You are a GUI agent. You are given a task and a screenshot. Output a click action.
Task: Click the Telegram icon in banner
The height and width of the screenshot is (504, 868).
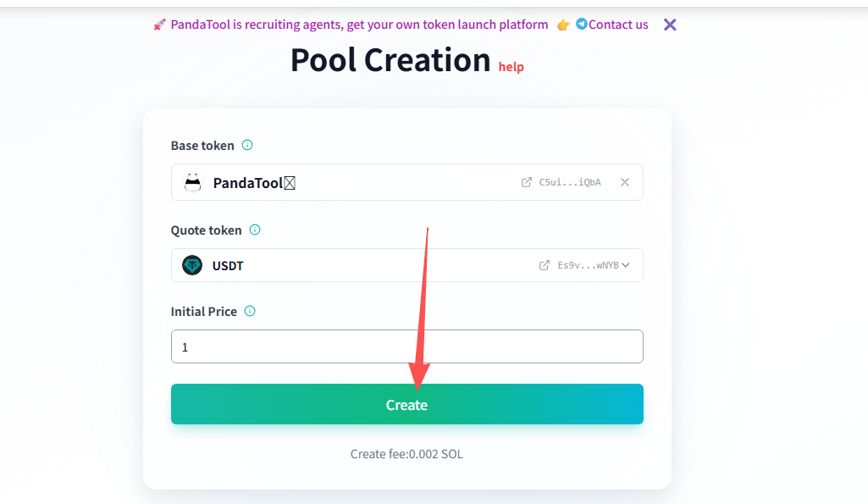click(581, 25)
